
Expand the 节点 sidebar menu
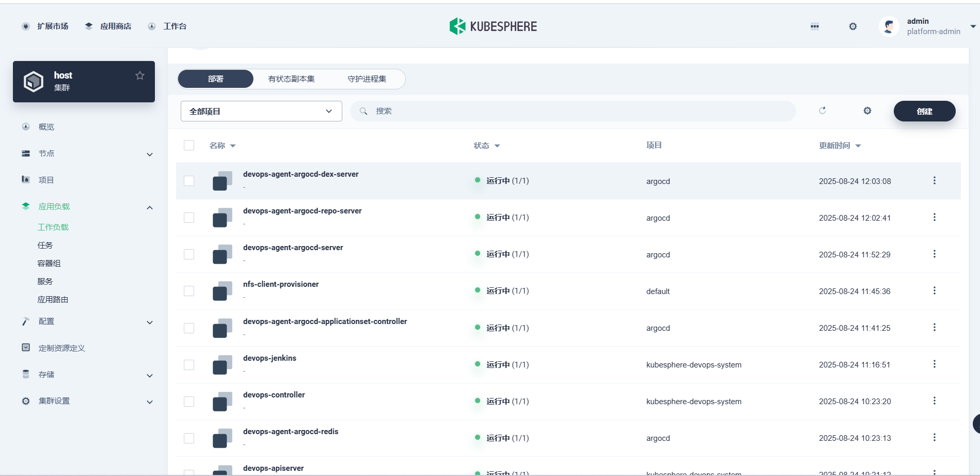pyautogui.click(x=150, y=154)
